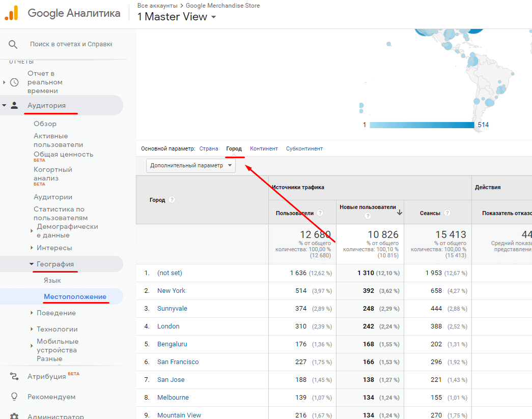Viewport: 532px width, 419px height.
Task: Open Когортный анализ report
Action: (x=53, y=173)
